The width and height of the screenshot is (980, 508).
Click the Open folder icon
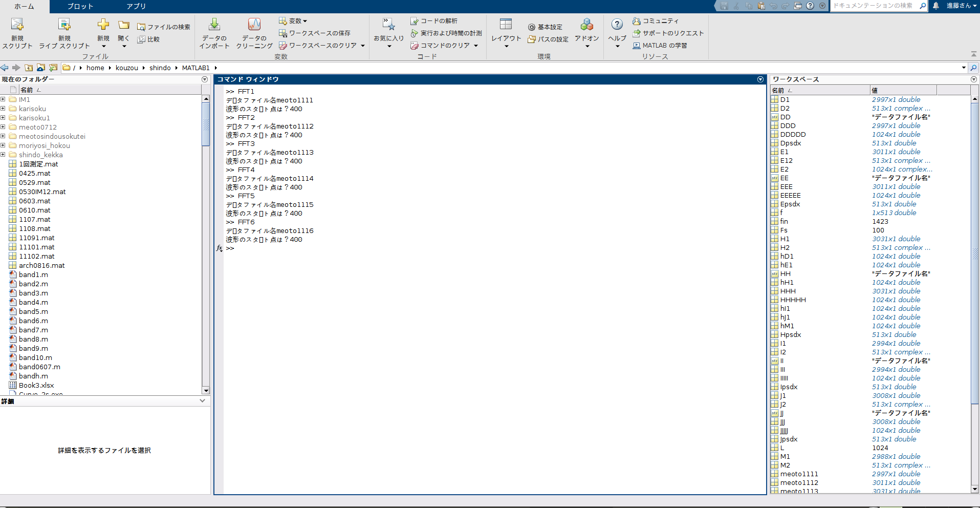pyautogui.click(x=124, y=25)
